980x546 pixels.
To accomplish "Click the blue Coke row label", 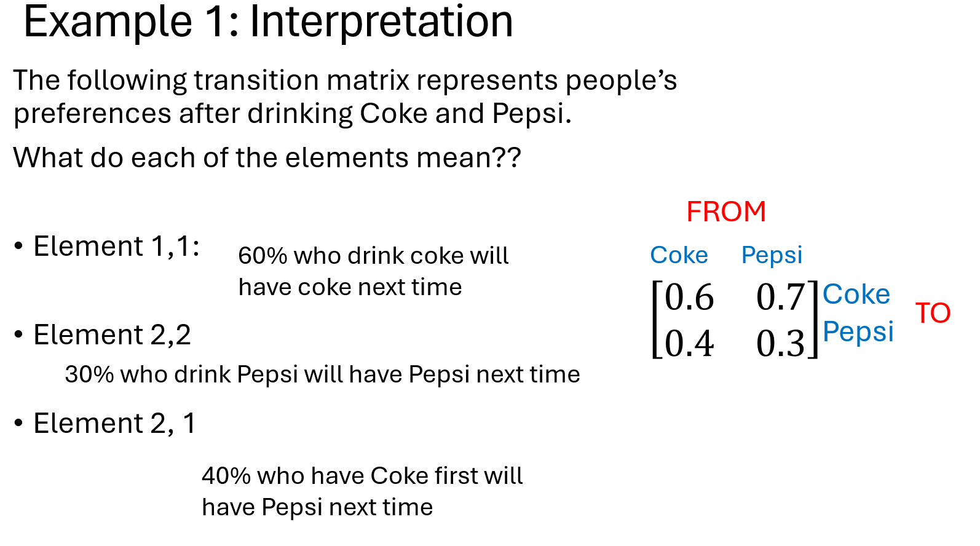I will coord(856,294).
